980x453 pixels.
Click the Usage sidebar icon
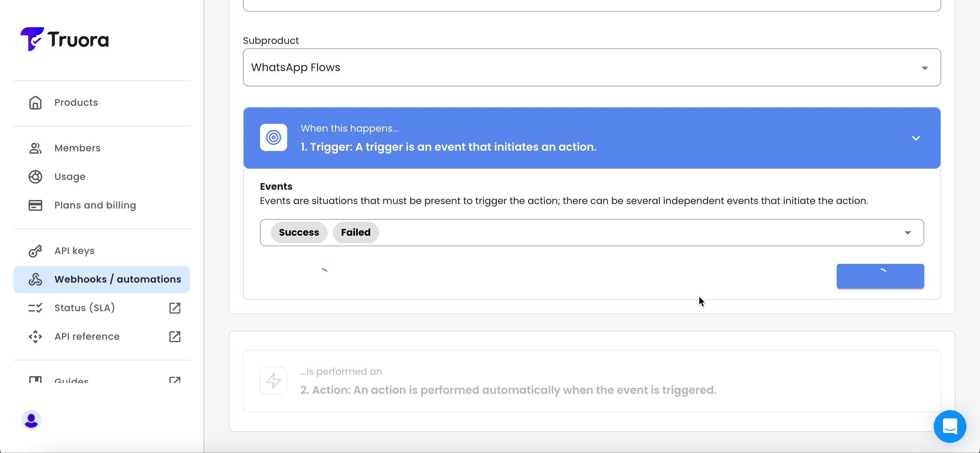pos(36,176)
